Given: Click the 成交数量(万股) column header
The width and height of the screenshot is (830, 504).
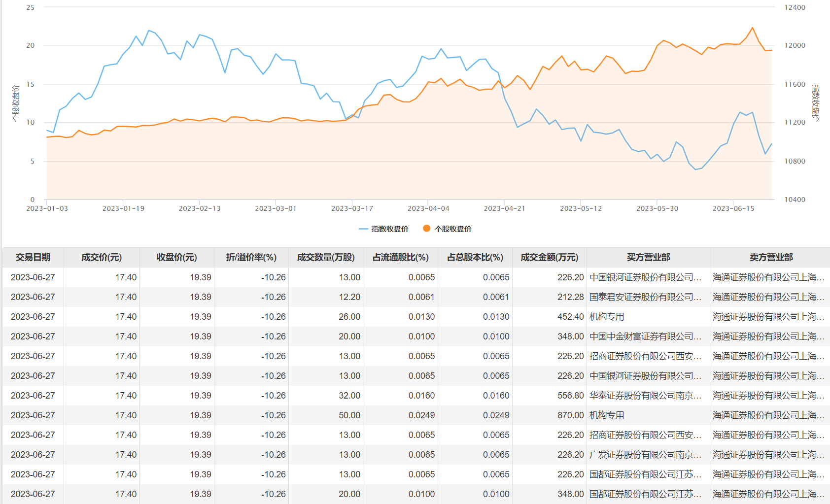Looking at the screenshot, I should click(x=325, y=257).
